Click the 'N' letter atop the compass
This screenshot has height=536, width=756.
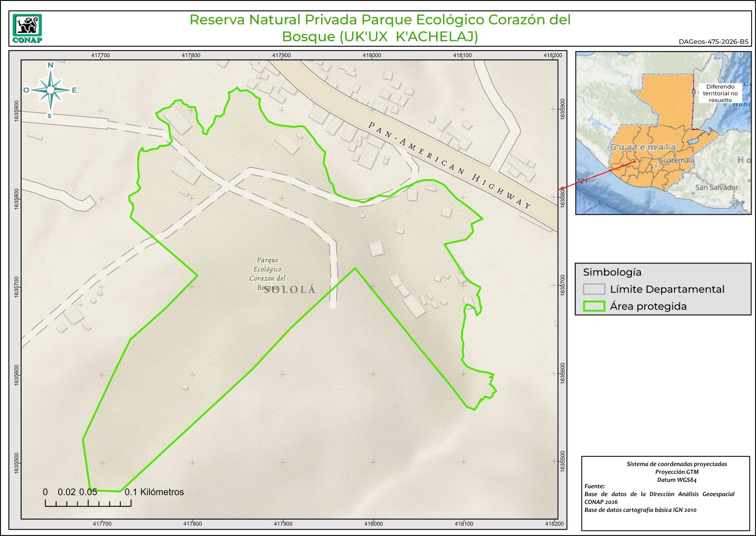pyautogui.click(x=50, y=65)
